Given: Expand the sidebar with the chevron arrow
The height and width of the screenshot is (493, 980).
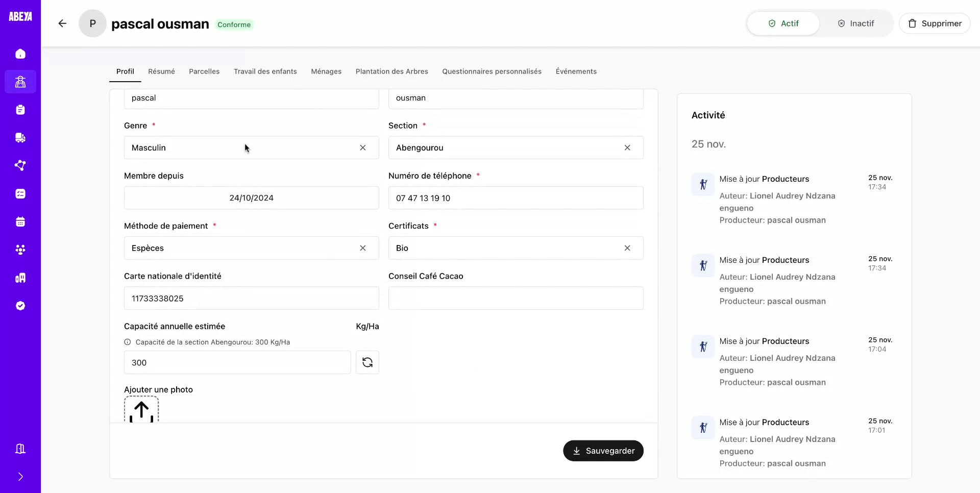Looking at the screenshot, I should tap(20, 476).
